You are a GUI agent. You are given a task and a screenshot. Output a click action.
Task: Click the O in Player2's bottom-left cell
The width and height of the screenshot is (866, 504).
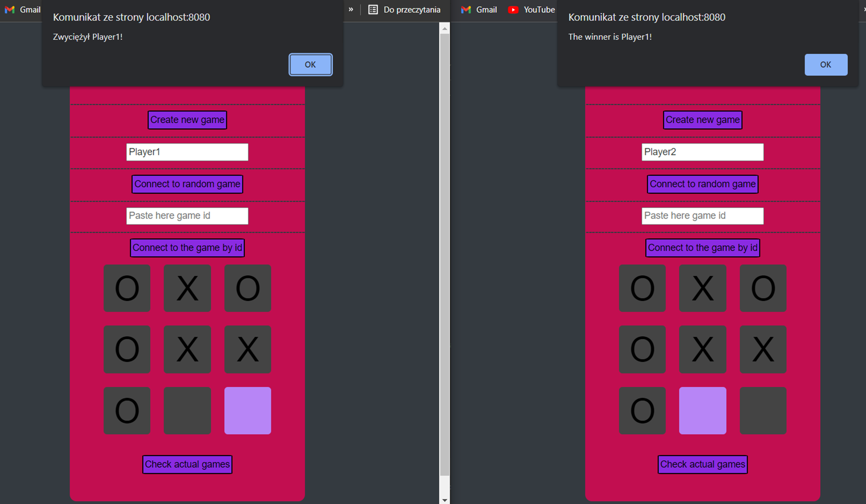[x=642, y=410]
